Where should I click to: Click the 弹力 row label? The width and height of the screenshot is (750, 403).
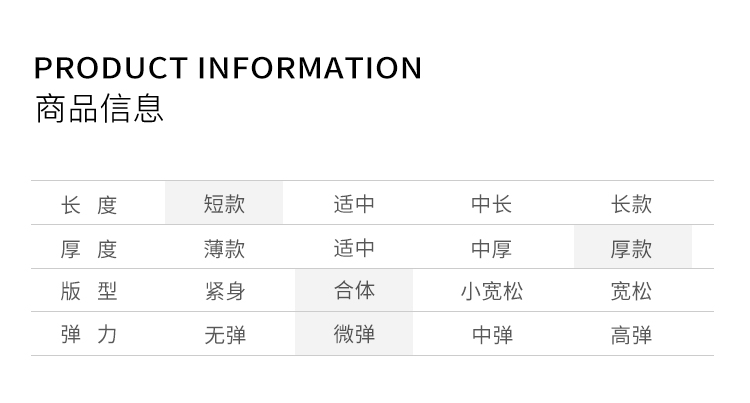(89, 335)
